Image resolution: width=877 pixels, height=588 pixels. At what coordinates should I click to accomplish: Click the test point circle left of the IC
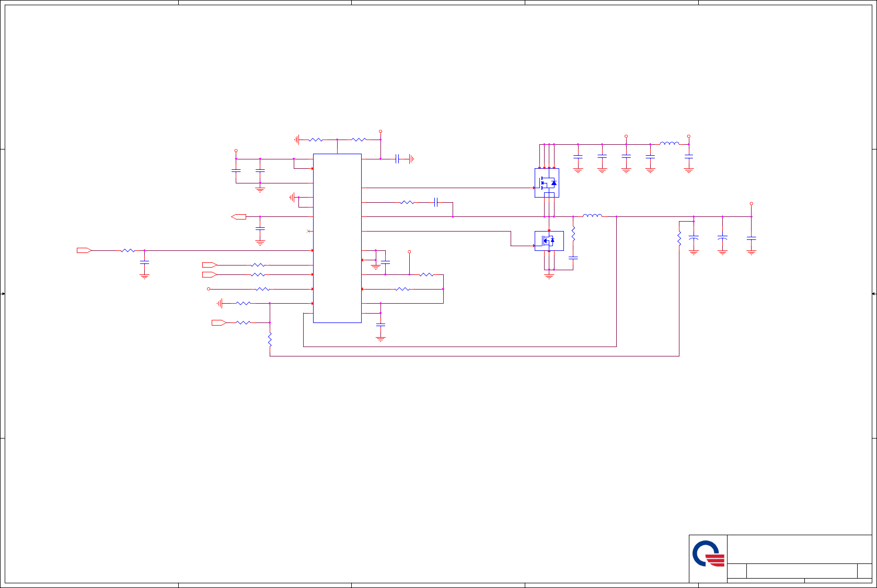[x=209, y=289]
